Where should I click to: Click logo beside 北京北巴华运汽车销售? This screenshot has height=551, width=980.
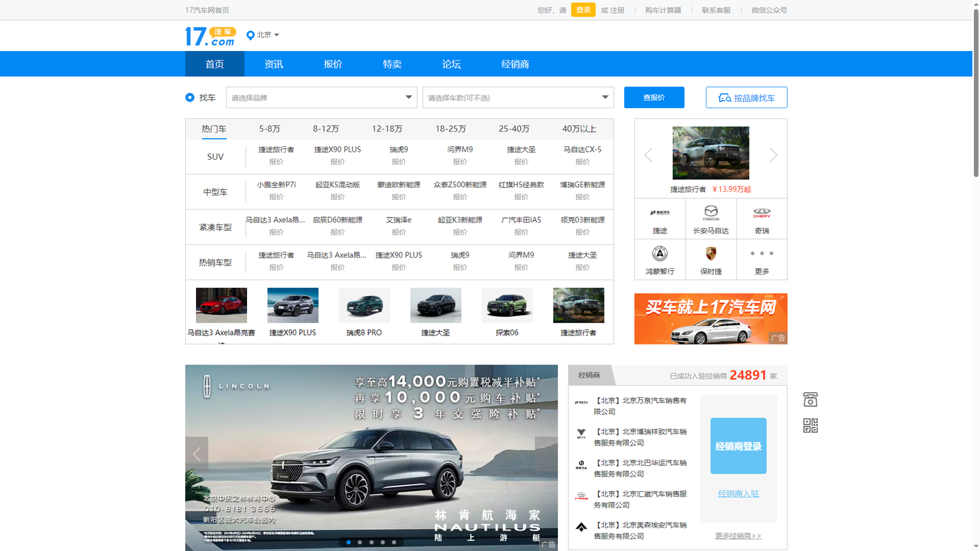[x=581, y=465]
